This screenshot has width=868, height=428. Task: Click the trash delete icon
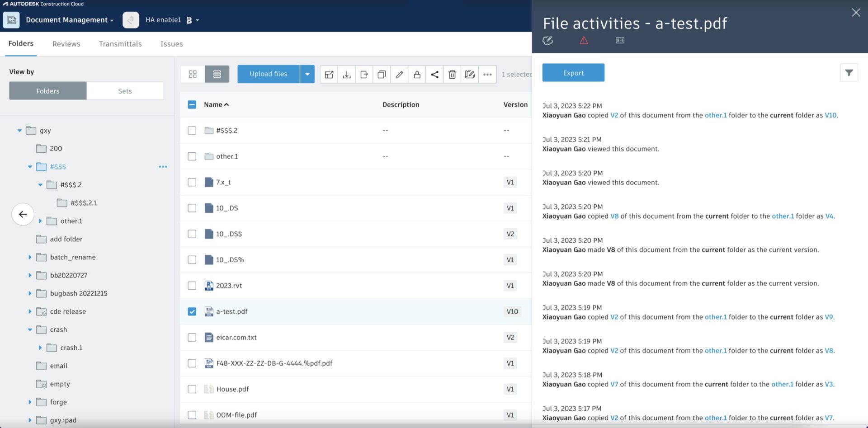pos(452,75)
